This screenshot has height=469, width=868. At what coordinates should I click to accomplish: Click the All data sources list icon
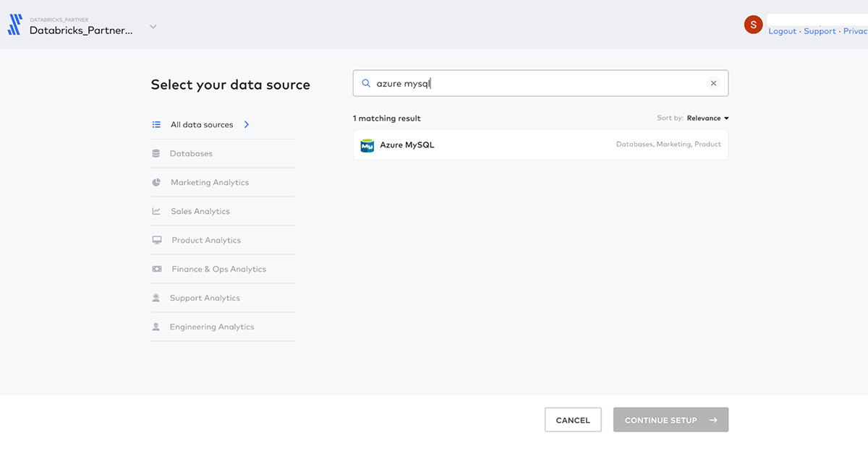pyautogui.click(x=156, y=125)
